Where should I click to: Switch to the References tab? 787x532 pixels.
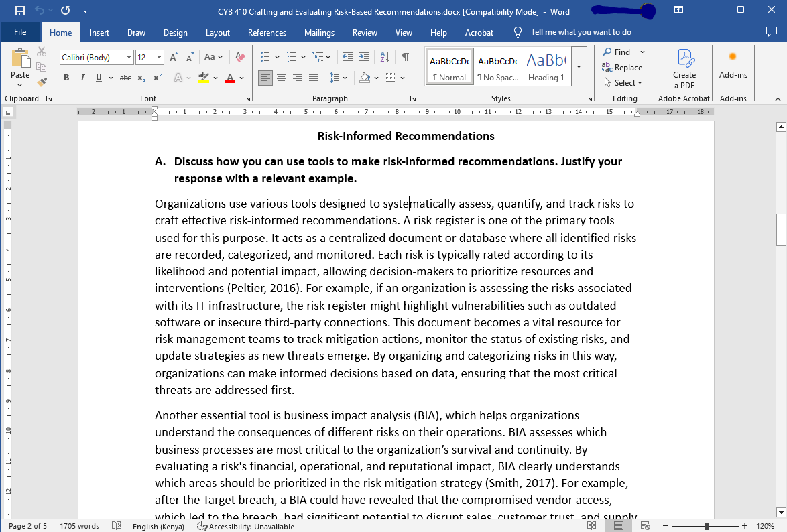(267, 33)
